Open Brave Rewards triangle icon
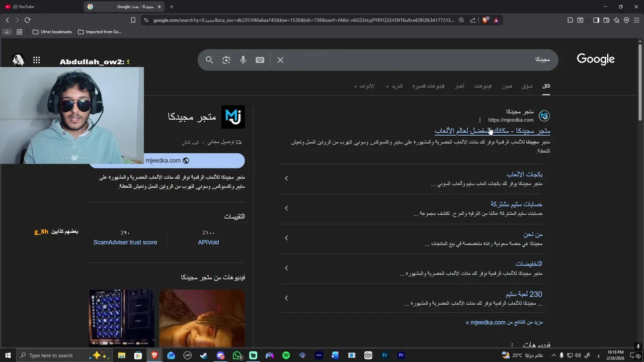Viewport: 644px width, 362px height. tap(496, 20)
